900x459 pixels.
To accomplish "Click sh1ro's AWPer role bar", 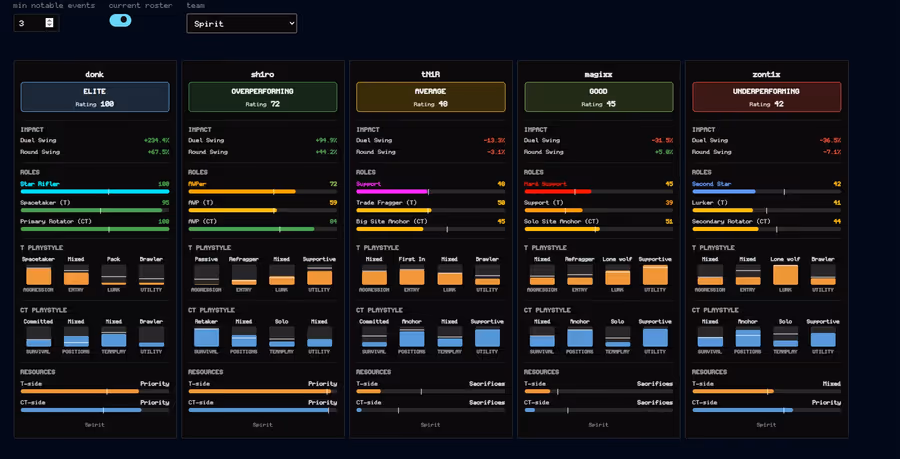I will click(263, 191).
